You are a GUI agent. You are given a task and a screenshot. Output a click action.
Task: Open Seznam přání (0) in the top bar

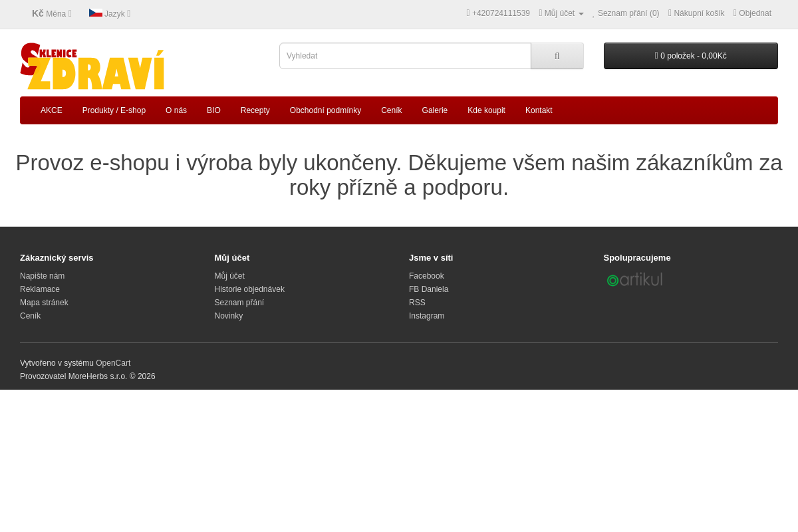(x=626, y=13)
